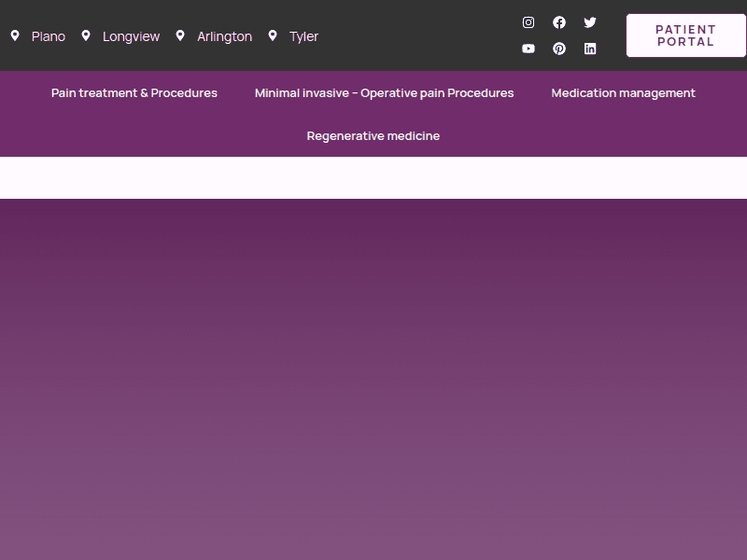747x560 pixels.
Task: Click the Facebook icon in header
Action: [x=559, y=22]
